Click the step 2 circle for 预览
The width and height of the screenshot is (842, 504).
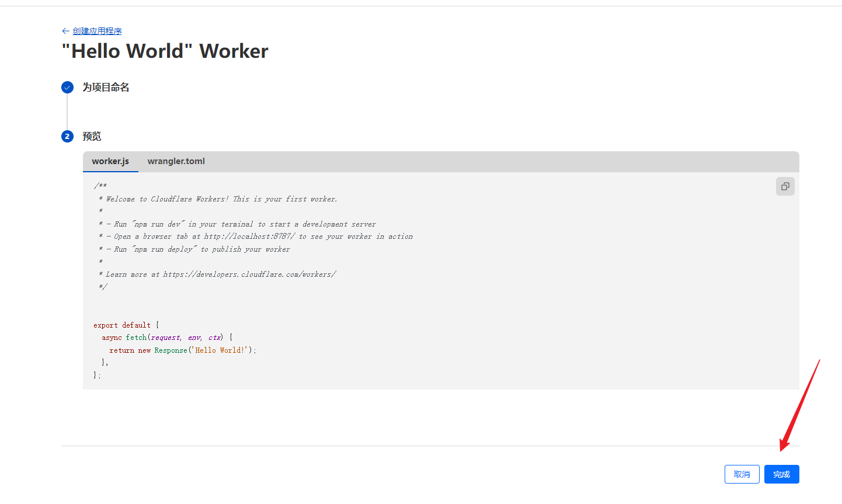[x=67, y=136]
